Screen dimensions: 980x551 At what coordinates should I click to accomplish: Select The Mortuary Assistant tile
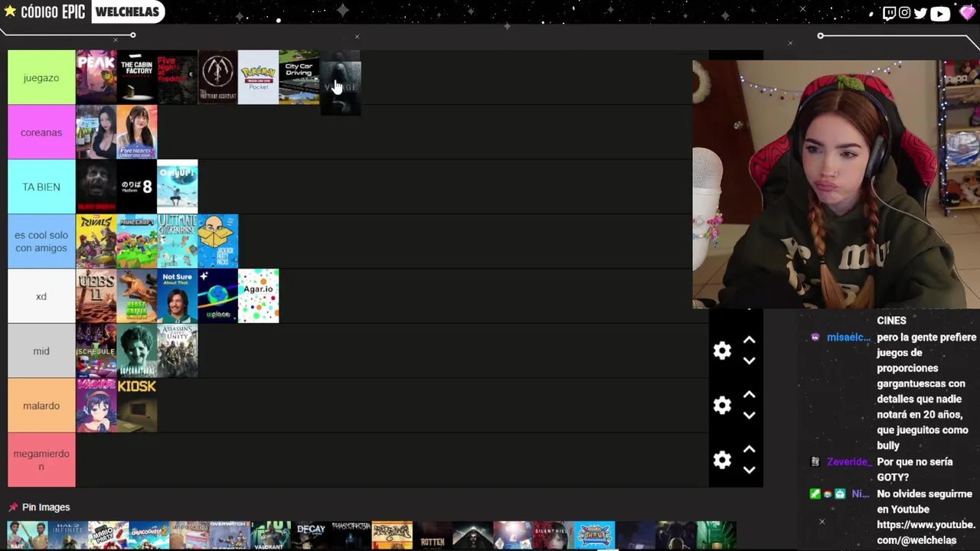click(x=217, y=77)
